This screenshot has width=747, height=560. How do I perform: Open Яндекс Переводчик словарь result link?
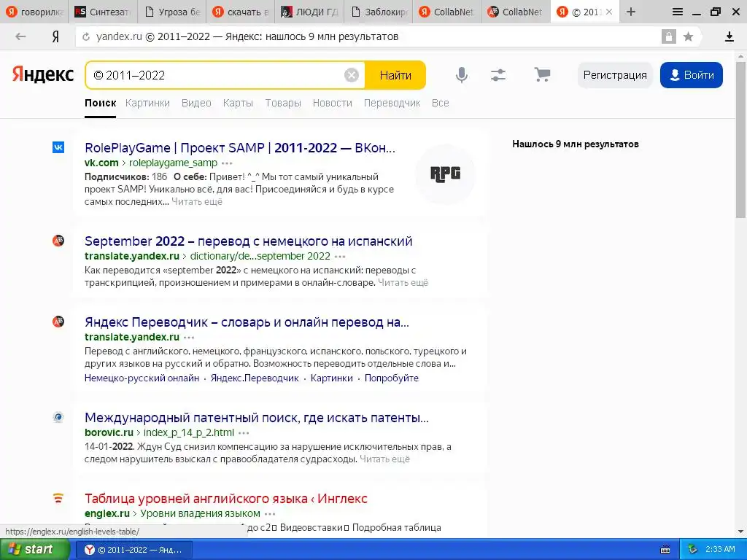coord(247,322)
